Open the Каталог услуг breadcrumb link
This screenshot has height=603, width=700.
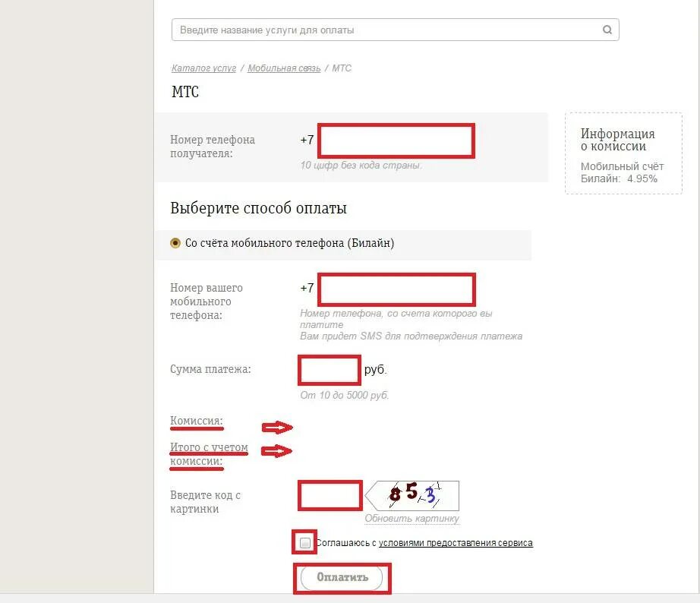(203, 68)
